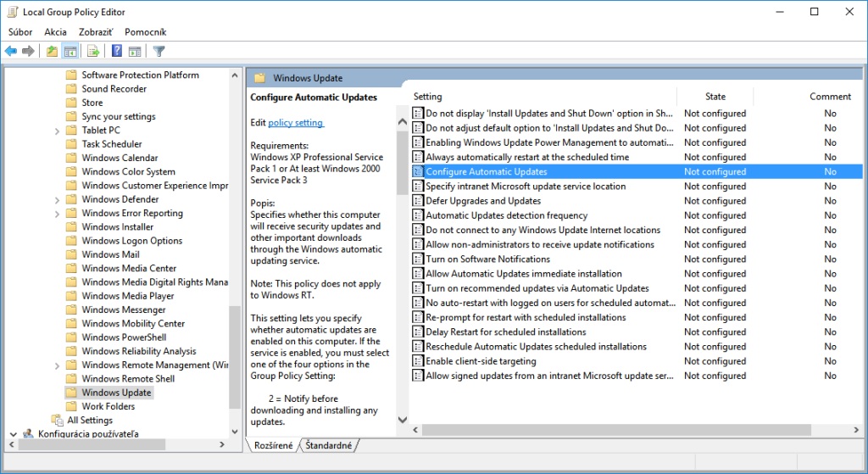
Task: Select 'Defer Upgrades and Updates' setting
Action: coord(483,201)
